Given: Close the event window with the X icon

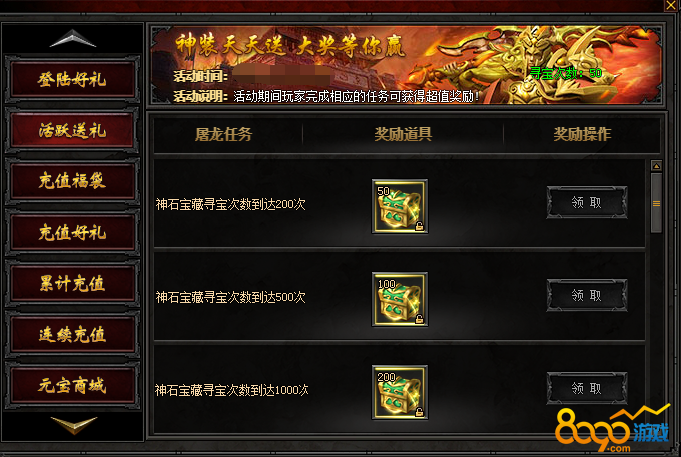Looking at the screenshot, I should (x=671, y=5).
